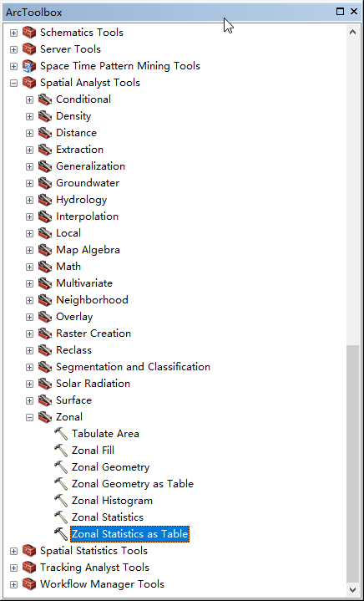Screen dimensions: 364x601
Task: Expand the Server Tools toolbox
Action: (x=14, y=49)
